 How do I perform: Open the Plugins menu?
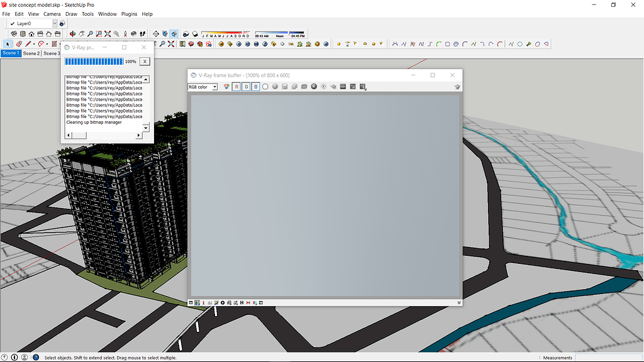(129, 13)
